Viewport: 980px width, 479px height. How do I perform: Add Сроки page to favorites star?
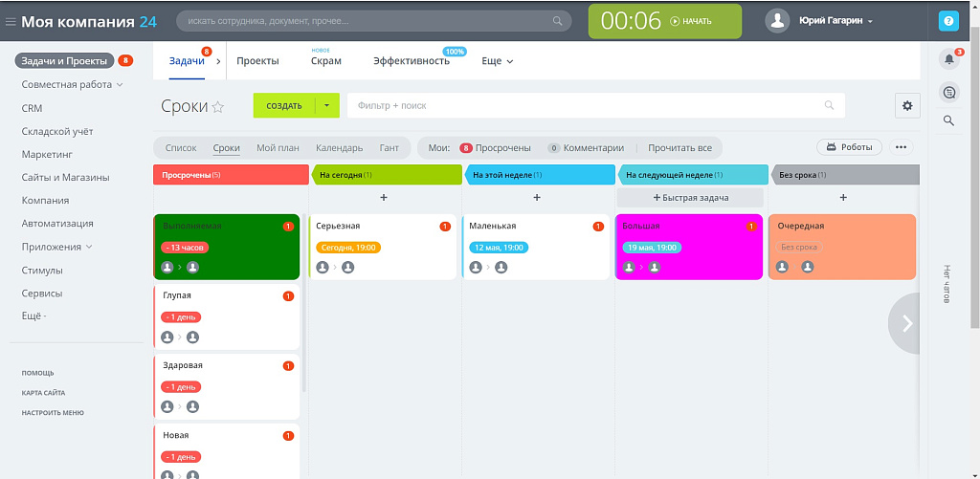tap(218, 107)
